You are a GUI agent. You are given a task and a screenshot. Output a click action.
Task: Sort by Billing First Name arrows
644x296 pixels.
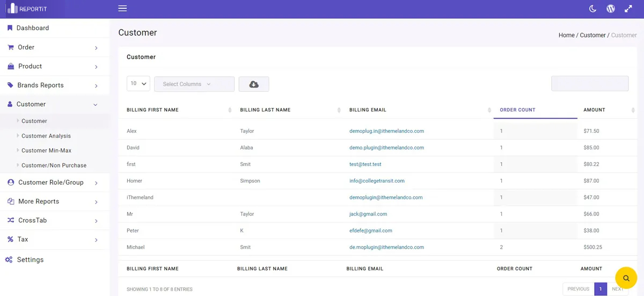click(x=230, y=110)
